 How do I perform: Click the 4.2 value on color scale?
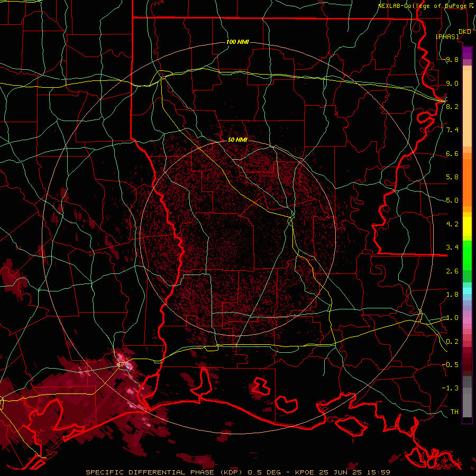452,224
